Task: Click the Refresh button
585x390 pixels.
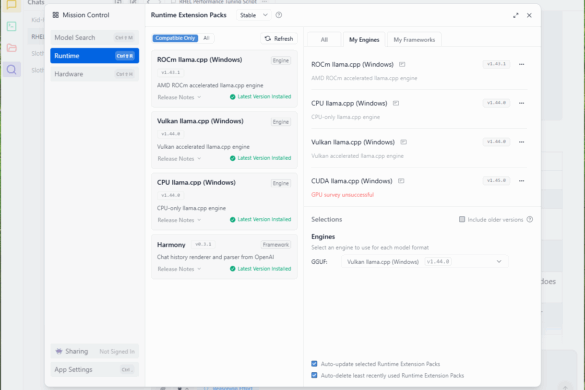Action: pyautogui.click(x=279, y=38)
